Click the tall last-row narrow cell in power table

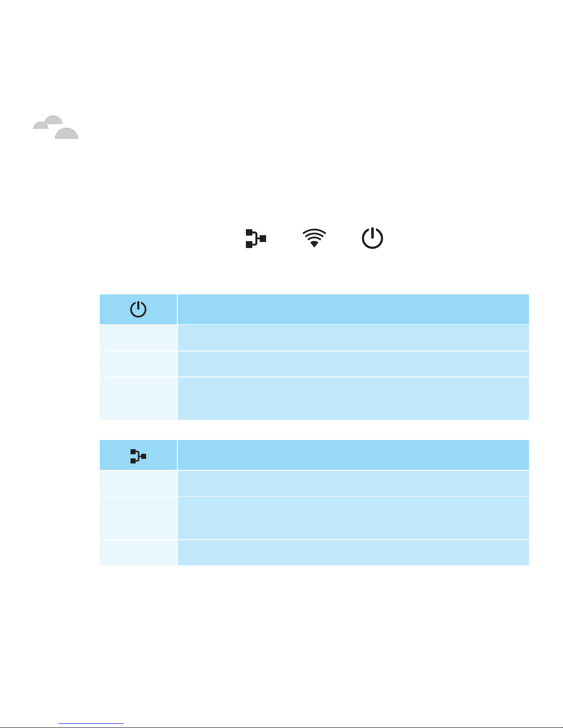(x=138, y=399)
